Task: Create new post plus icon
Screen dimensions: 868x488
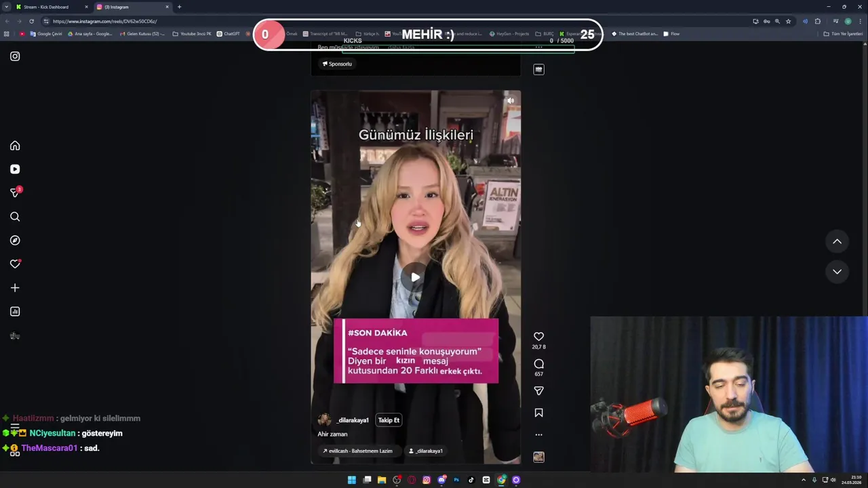Action: tap(15, 288)
